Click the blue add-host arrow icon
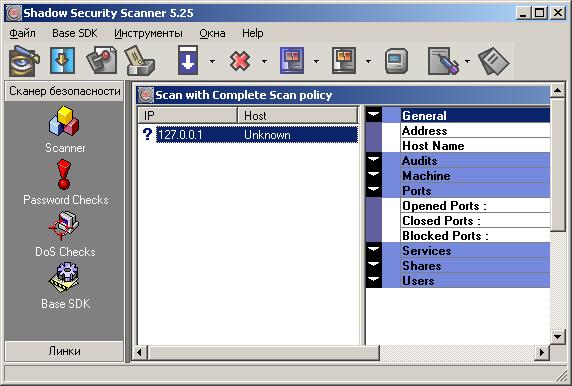 coord(188,60)
